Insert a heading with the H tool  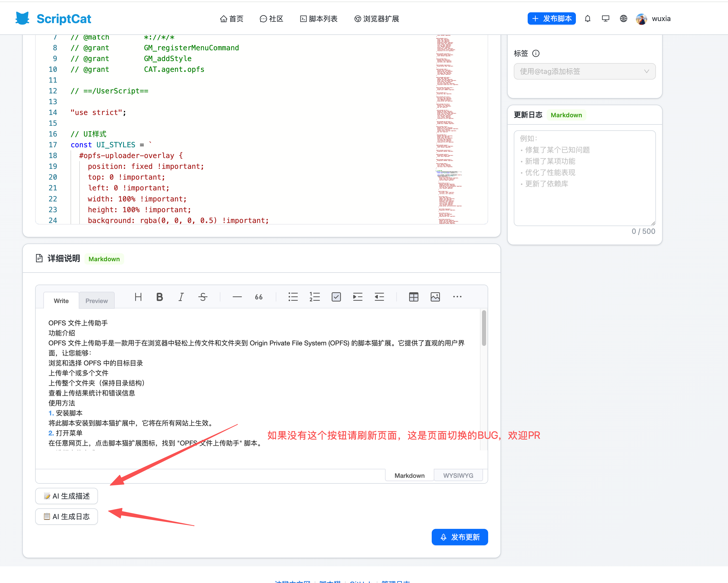(x=138, y=297)
